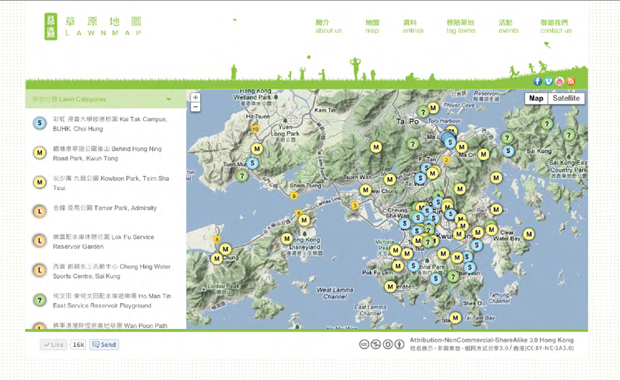The width and height of the screenshot is (620, 380).
Task: Open Ho Man Tin East Service Reservoir entry
Action: (112, 301)
